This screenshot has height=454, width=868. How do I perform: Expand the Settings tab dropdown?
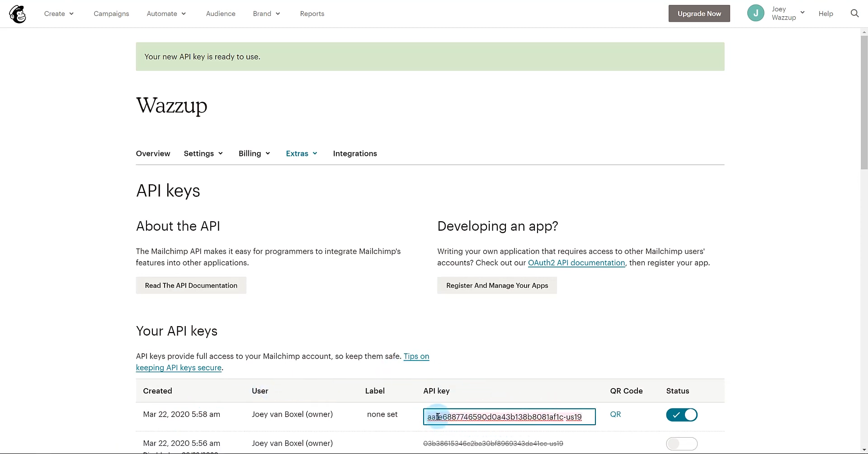pyautogui.click(x=203, y=154)
